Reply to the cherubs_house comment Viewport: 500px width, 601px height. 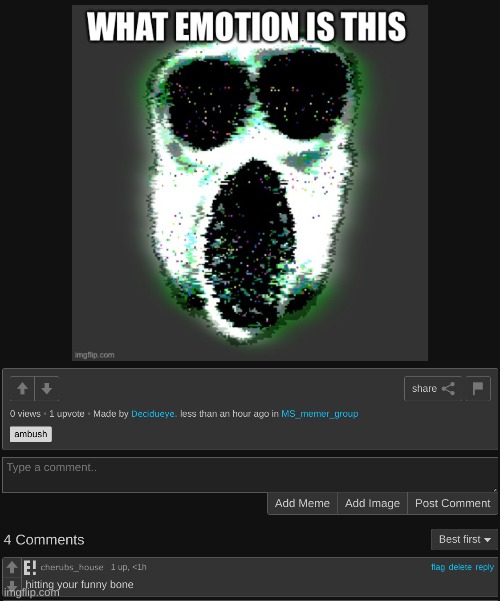[x=484, y=567]
